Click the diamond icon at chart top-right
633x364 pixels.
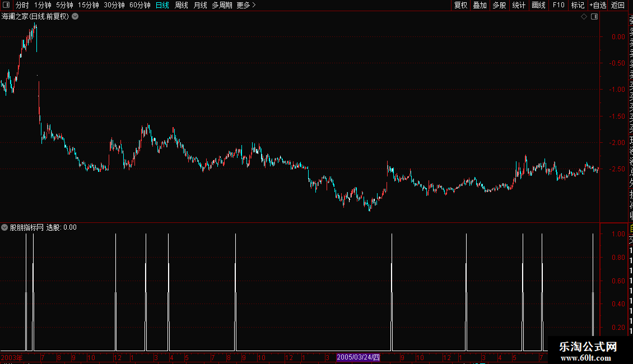click(584, 17)
